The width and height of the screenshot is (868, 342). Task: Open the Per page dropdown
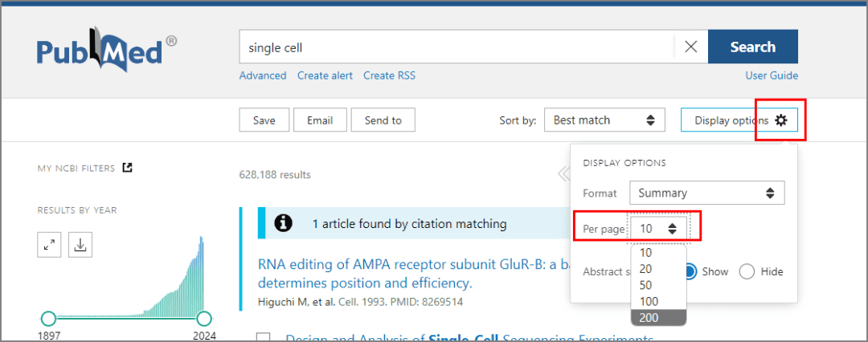coord(659,229)
